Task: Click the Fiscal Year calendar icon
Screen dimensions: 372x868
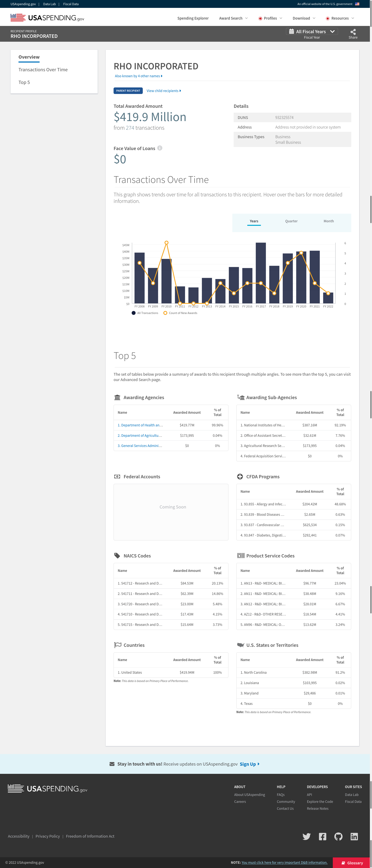Action: (x=291, y=31)
